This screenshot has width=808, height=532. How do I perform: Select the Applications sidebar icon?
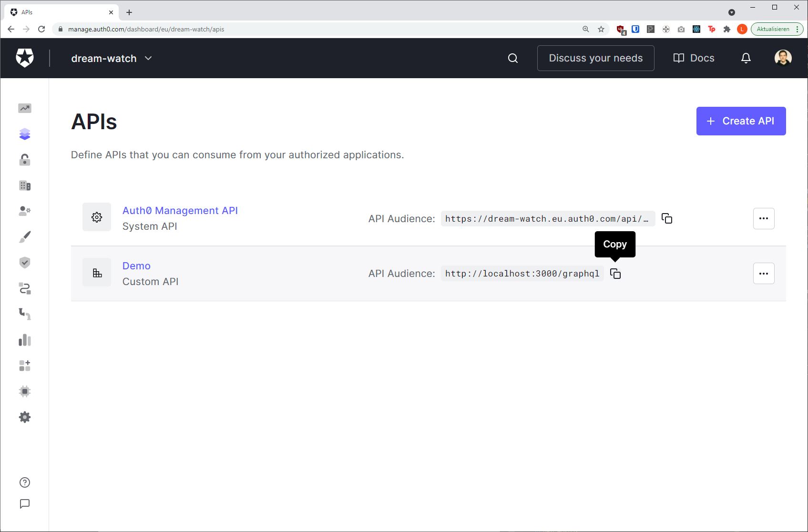(24, 134)
